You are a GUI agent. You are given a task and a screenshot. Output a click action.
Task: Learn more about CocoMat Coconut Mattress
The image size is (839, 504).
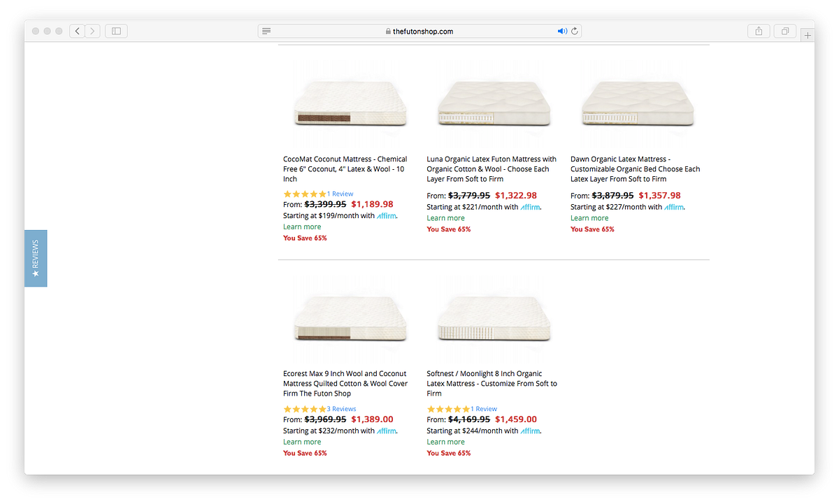[302, 226]
